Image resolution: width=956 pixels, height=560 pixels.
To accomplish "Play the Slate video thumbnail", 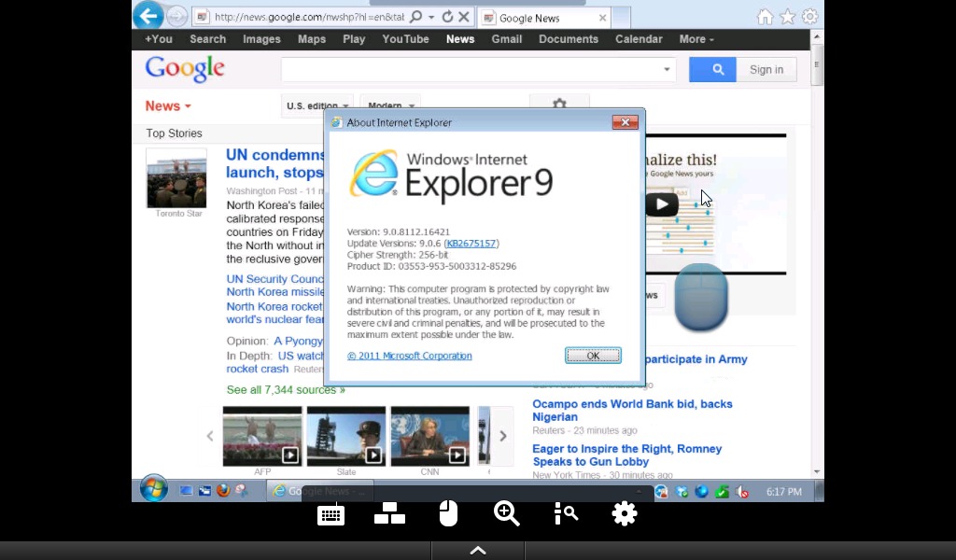I will pos(346,436).
